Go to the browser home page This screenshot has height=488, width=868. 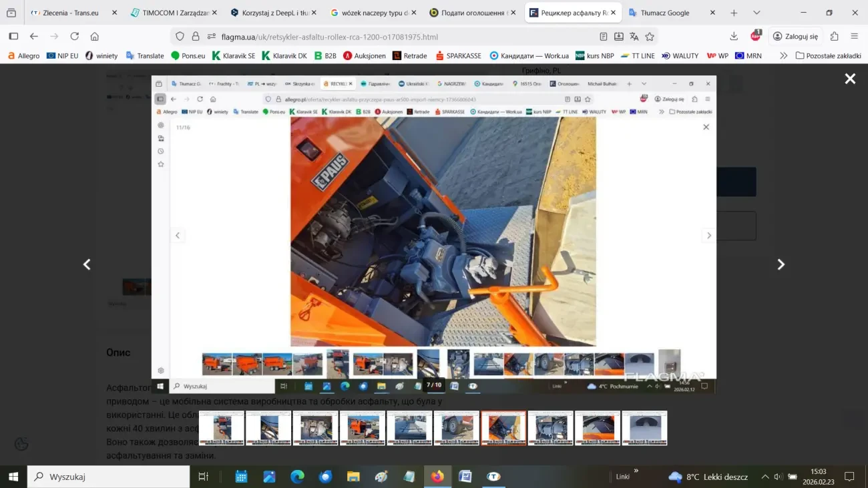tap(95, 37)
